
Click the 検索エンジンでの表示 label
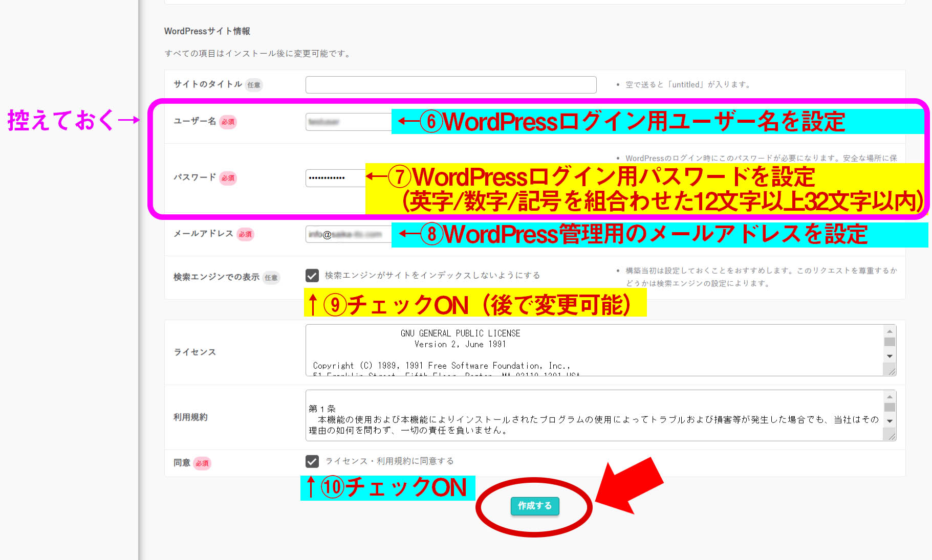coord(216,277)
